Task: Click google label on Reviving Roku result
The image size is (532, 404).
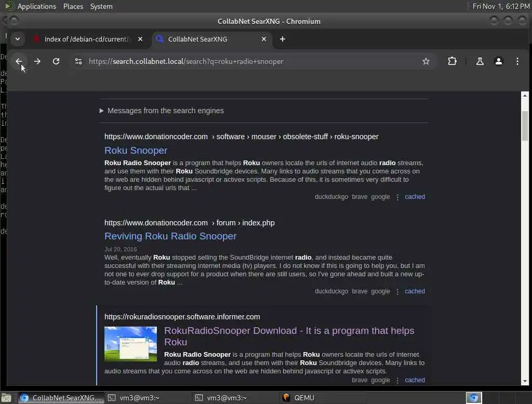Action: click(x=380, y=291)
